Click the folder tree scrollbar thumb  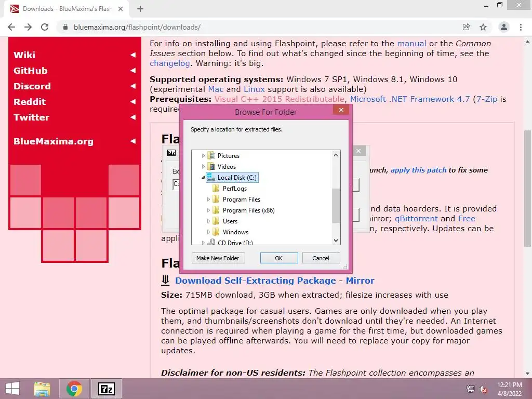coord(336,206)
